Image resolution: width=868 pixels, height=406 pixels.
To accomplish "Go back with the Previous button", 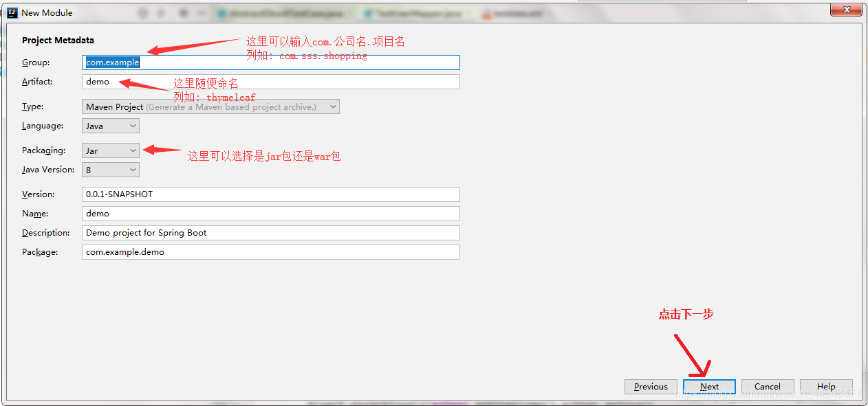I will coord(651,387).
